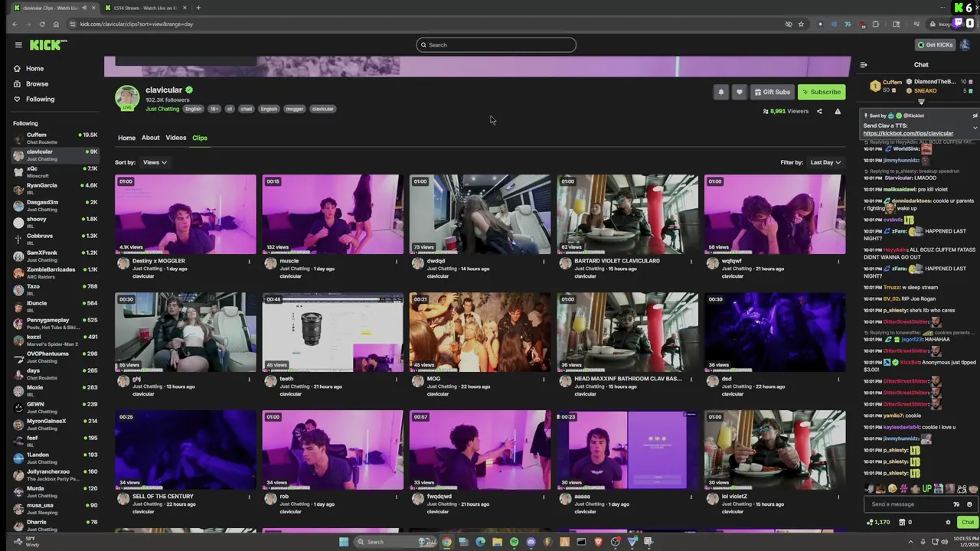Viewport: 980px width, 551px height.
Task: Open the chat shop icon
Action: pyautogui.click(x=903, y=523)
